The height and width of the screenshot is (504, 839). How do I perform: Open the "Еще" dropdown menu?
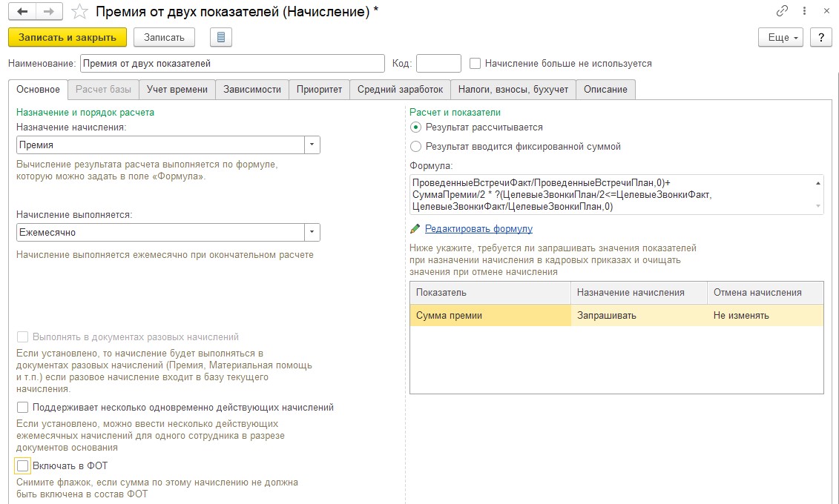point(780,37)
